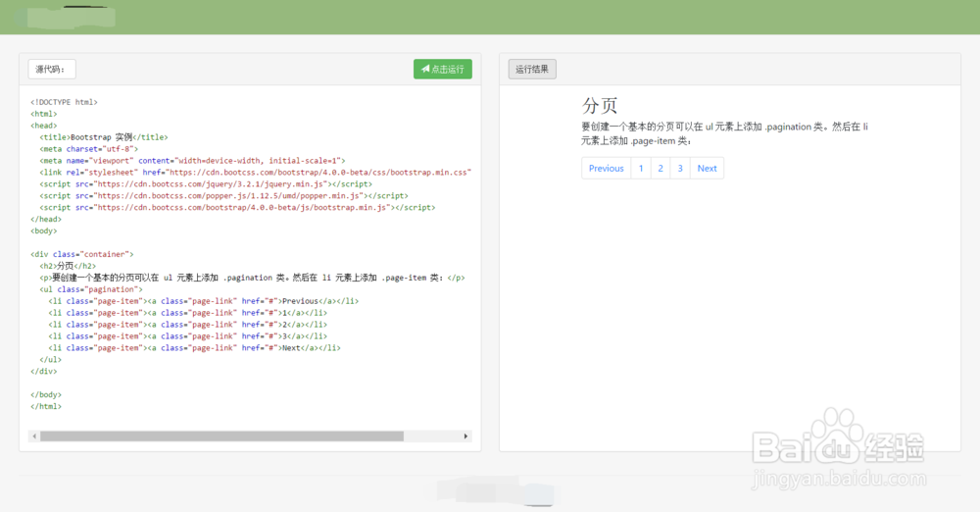Click the link rel="stylesheet" code line
The height and width of the screenshot is (512, 980).
[x=256, y=172]
